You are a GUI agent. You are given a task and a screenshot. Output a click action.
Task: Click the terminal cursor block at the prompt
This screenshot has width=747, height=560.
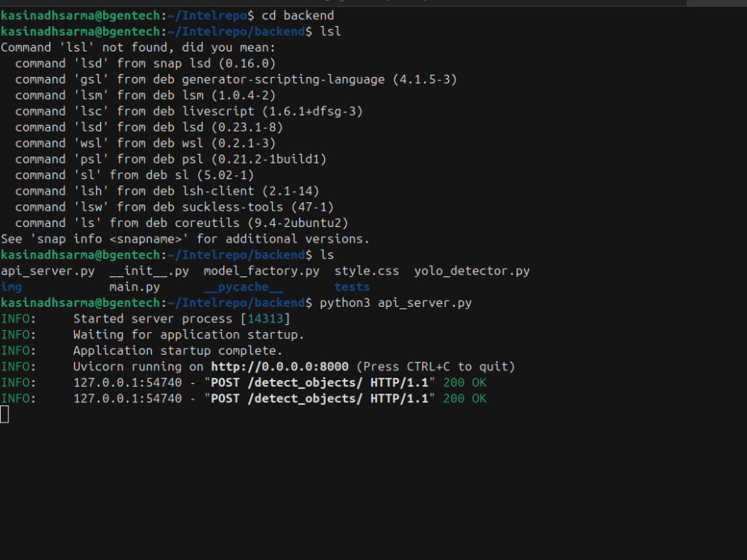click(4, 414)
